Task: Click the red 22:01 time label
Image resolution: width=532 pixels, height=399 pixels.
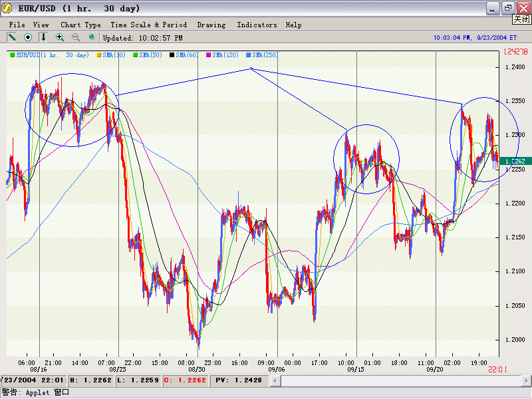Action: pyautogui.click(x=497, y=370)
